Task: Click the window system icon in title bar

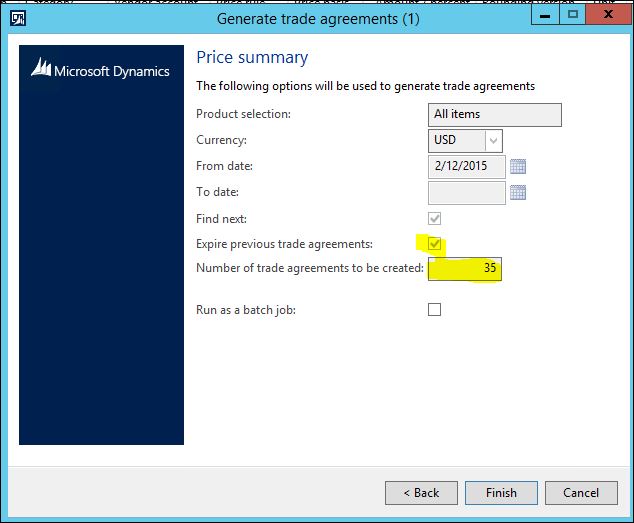Action: (18, 17)
